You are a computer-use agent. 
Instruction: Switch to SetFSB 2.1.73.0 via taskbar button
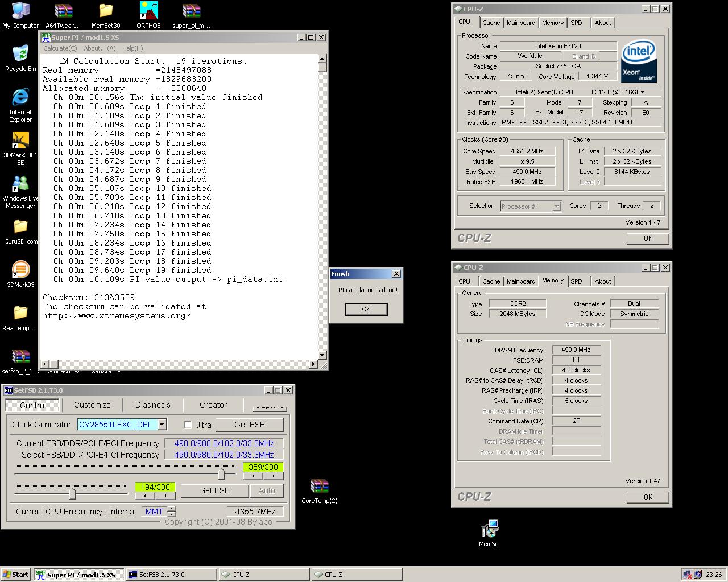(x=171, y=575)
